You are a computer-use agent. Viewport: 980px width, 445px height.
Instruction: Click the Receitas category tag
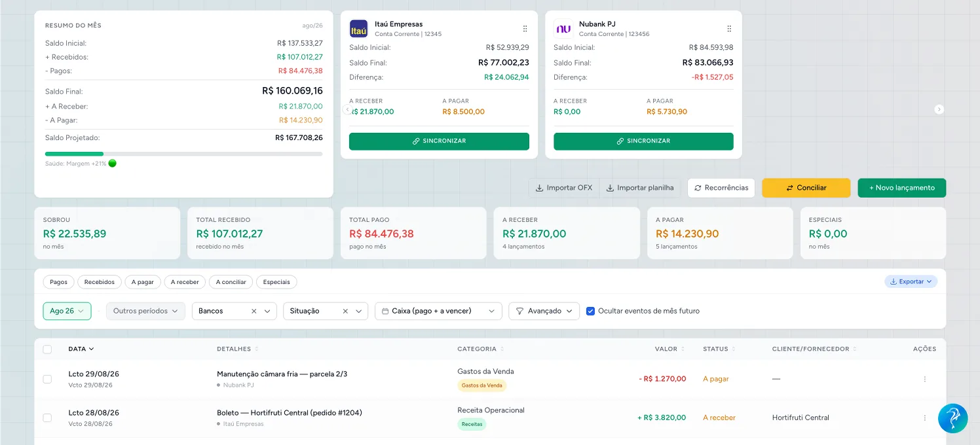[x=472, y=424]
